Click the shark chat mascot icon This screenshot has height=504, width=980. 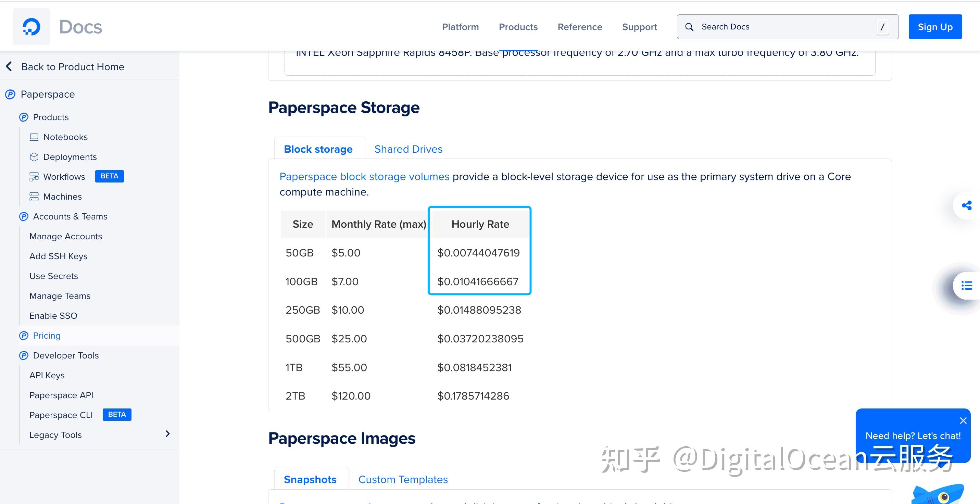point(938,494)
